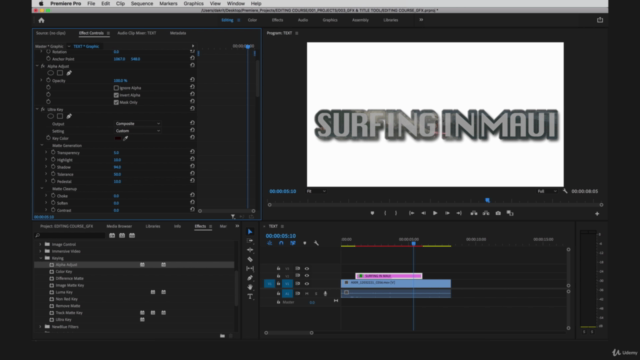Click the Lift button in Program monitor

click(x=473, y=213)
